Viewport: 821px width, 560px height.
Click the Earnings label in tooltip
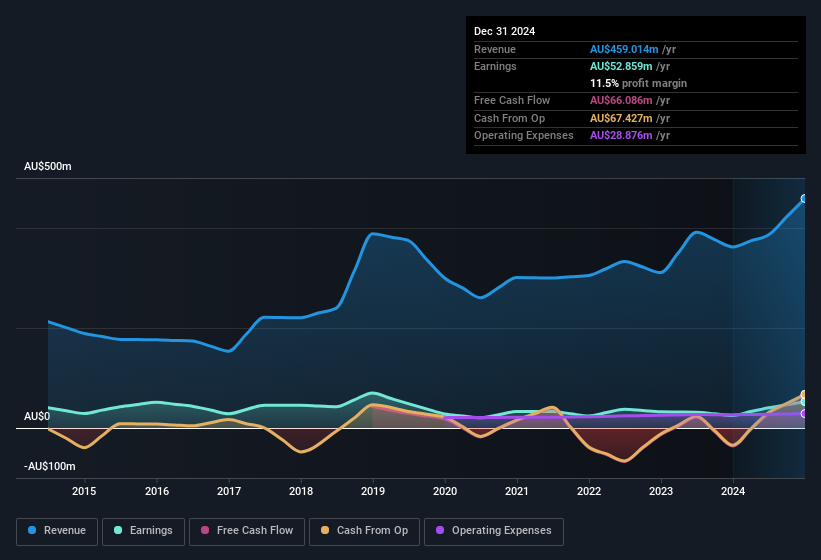click(x=495, y=66)
